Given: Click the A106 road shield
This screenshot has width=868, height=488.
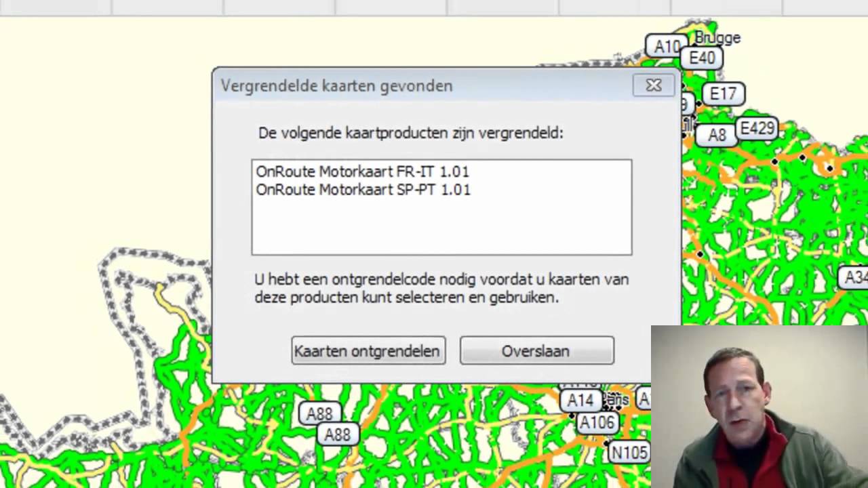Looking at the screenshot, I should pyautogui.click(x=597, y=423).
